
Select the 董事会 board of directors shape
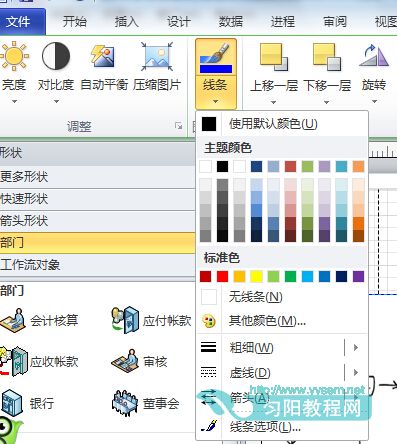[x=125, y=404]
